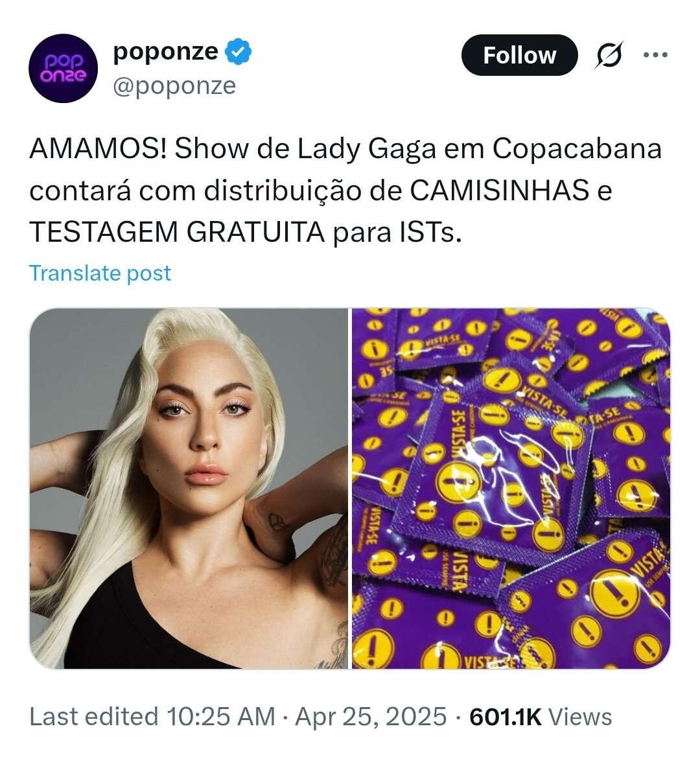The image size is (700, 757).
Task: Click the Translate post link
Action: click(x=100, y=274)
